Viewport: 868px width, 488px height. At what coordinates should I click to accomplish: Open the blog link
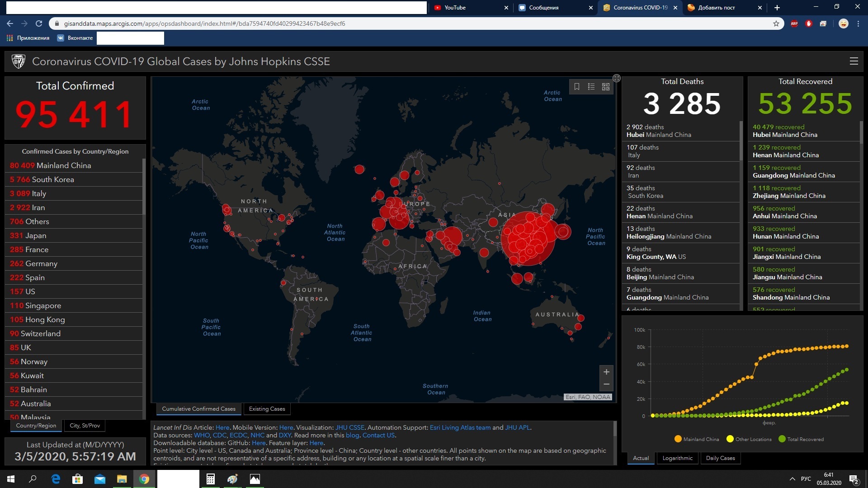(352, 435)
